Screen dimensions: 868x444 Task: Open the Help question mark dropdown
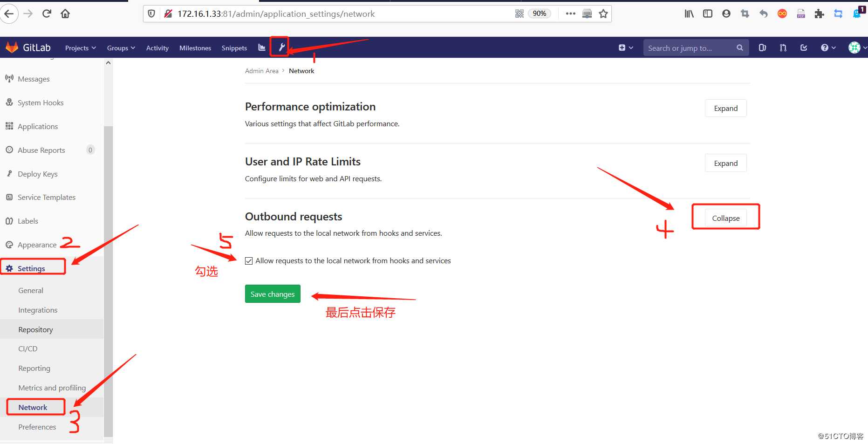[x=828, y=48]
